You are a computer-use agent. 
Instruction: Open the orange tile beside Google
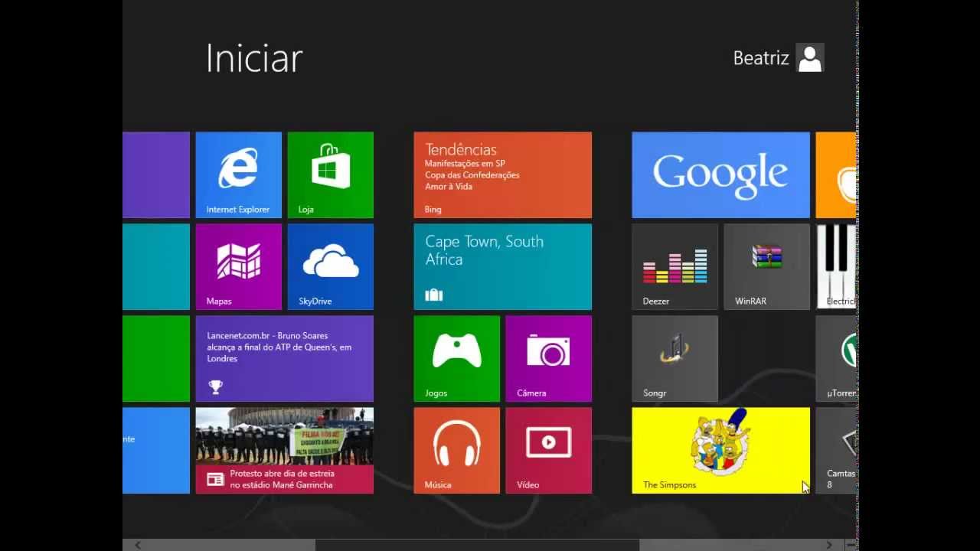coord(835,174)
